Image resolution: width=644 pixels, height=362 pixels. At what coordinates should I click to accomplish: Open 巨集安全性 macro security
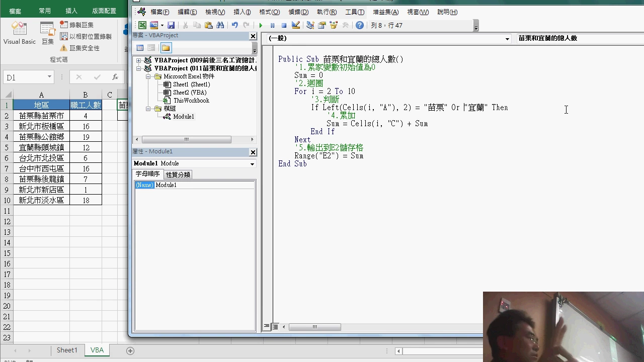pos(79,48)
